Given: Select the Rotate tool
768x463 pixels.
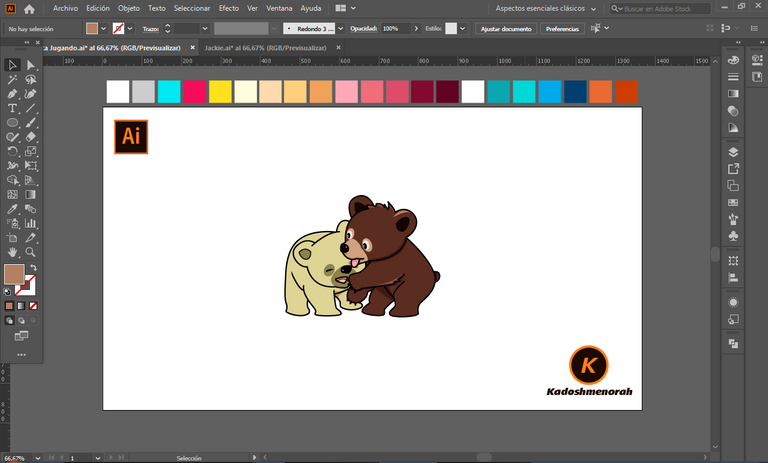Looking at the screenshot, I should tap(12, 151).
